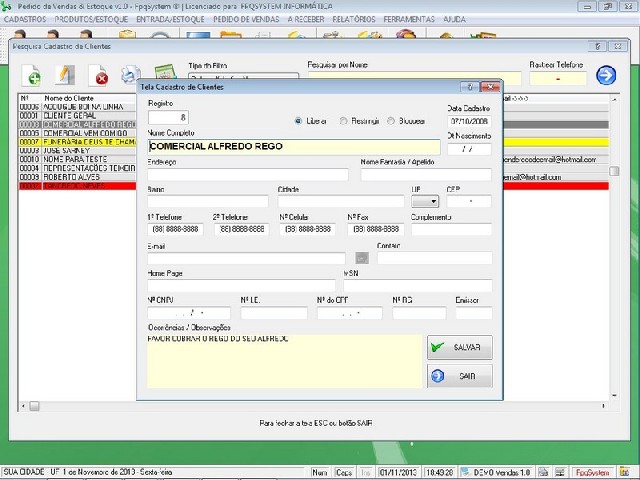This screenshot has height=480, width=640.
Task: Open the ENTRADA/ESTOQUE menu
Action: coord(170,20)
